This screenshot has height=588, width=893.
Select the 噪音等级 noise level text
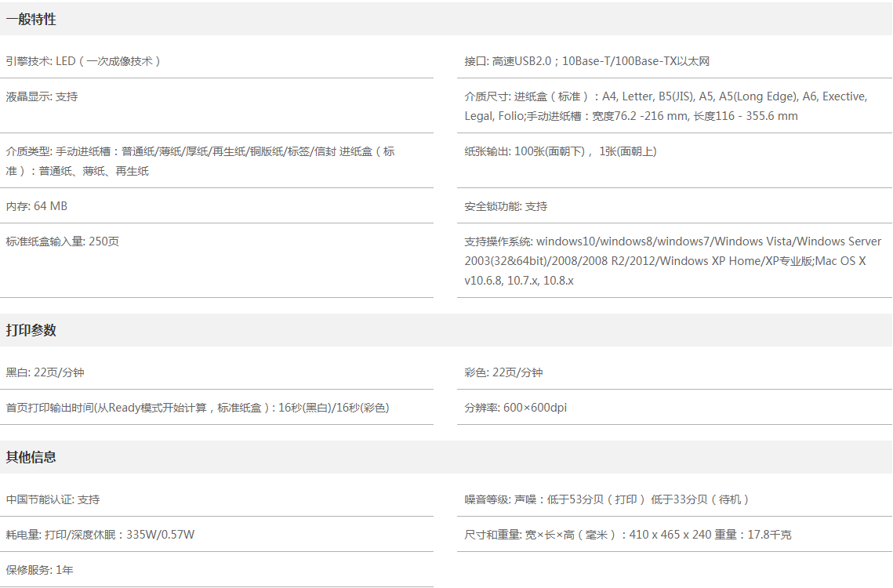click(x=607, y=499)
